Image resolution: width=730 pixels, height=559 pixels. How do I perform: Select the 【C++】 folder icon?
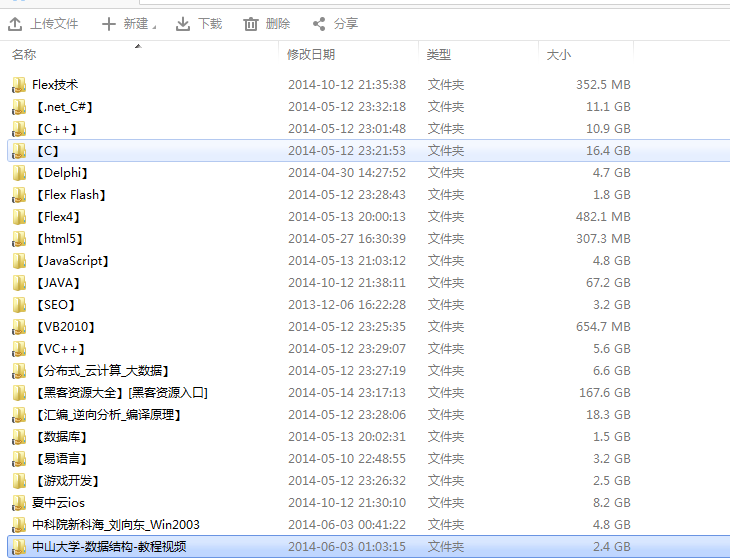19,128
